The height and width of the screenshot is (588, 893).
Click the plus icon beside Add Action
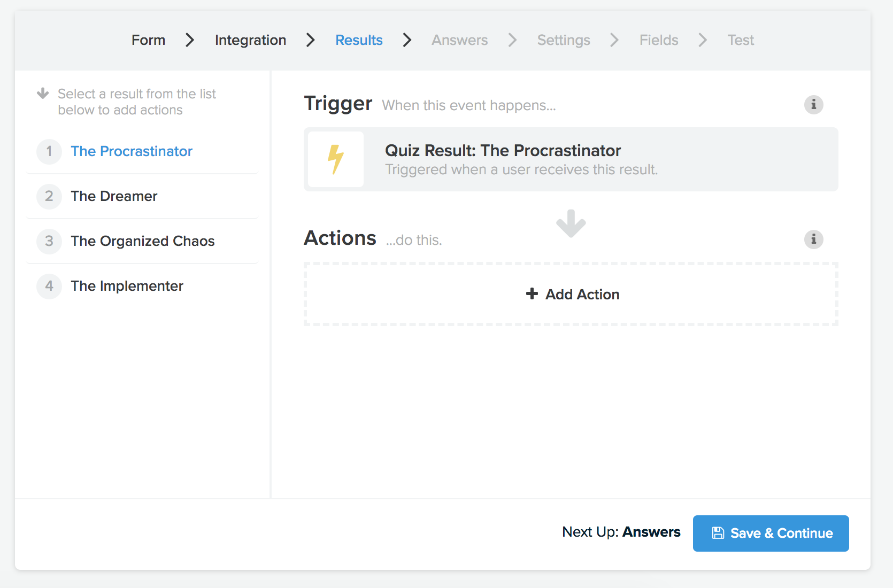532,293
